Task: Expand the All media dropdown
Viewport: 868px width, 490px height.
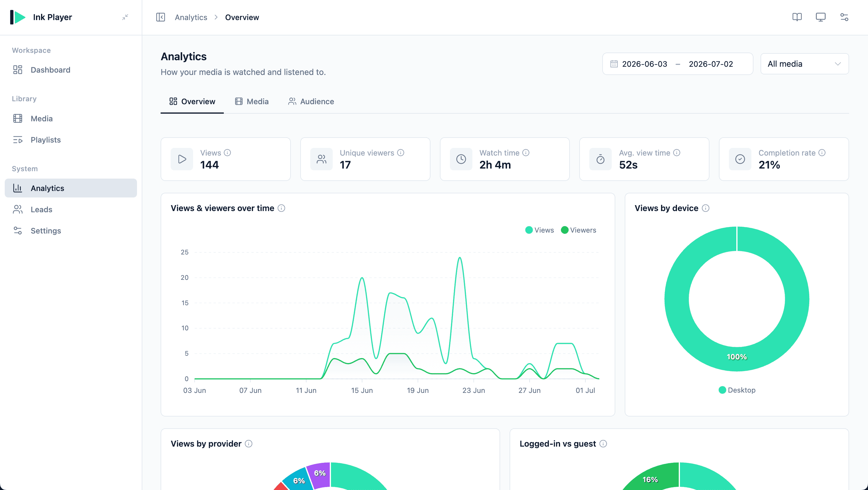Action: 804,64
